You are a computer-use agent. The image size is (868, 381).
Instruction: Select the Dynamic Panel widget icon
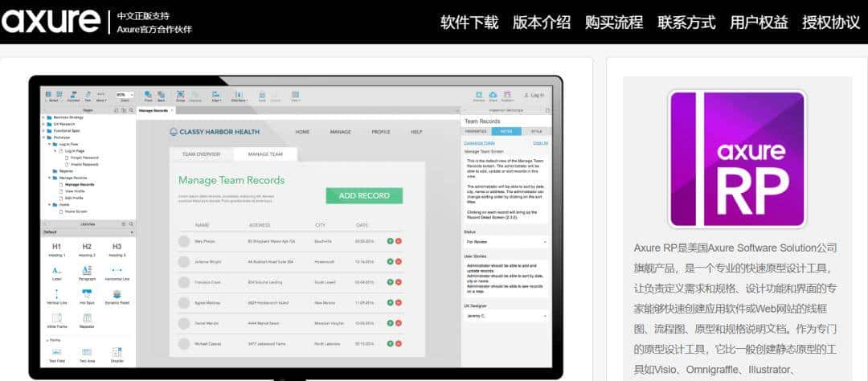pos(117,294)
